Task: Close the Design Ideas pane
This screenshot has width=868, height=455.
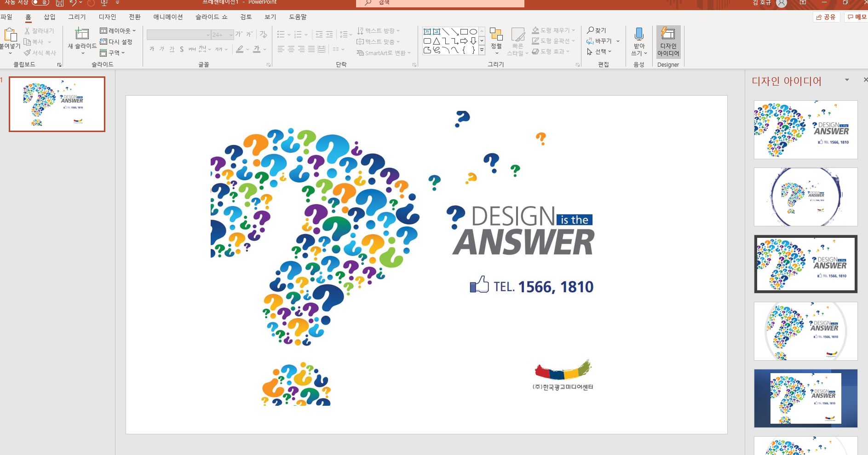Action: pyautogui.click(x=865, y=80)
